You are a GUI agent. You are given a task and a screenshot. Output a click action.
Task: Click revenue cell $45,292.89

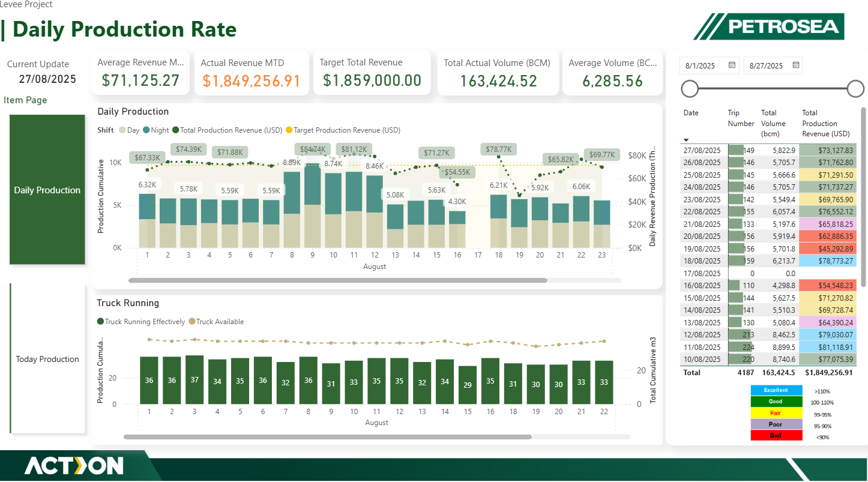(828, 249)
